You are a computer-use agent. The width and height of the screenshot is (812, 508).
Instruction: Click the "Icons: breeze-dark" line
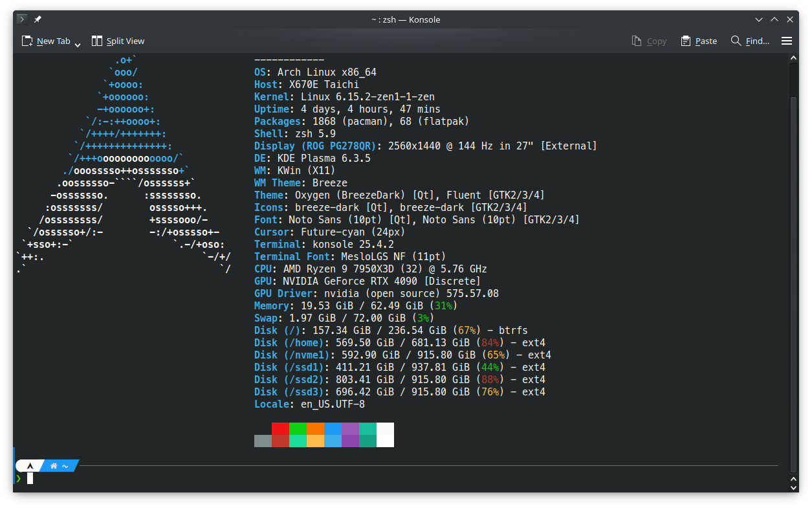pos(391,207)
